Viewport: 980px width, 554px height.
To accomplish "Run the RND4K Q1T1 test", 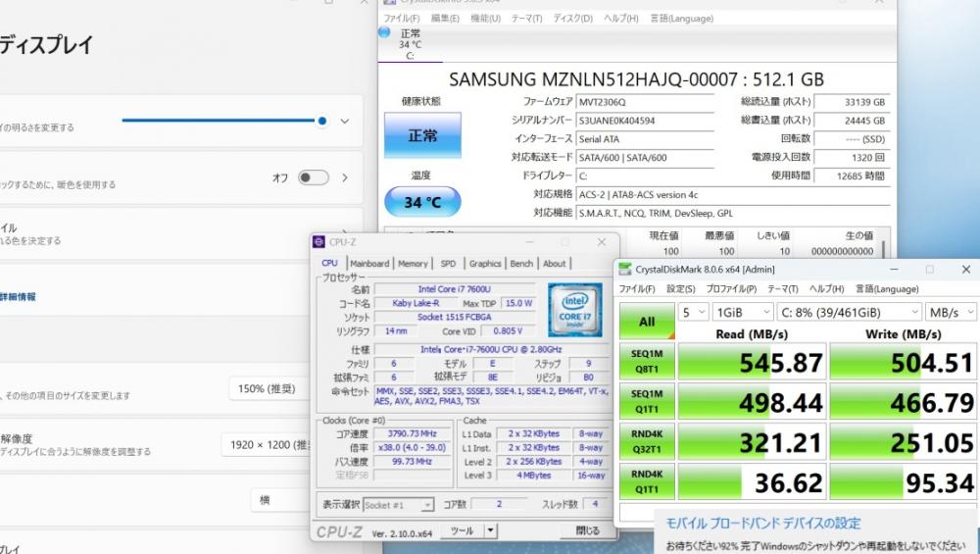I will click(x=647, y=481).
